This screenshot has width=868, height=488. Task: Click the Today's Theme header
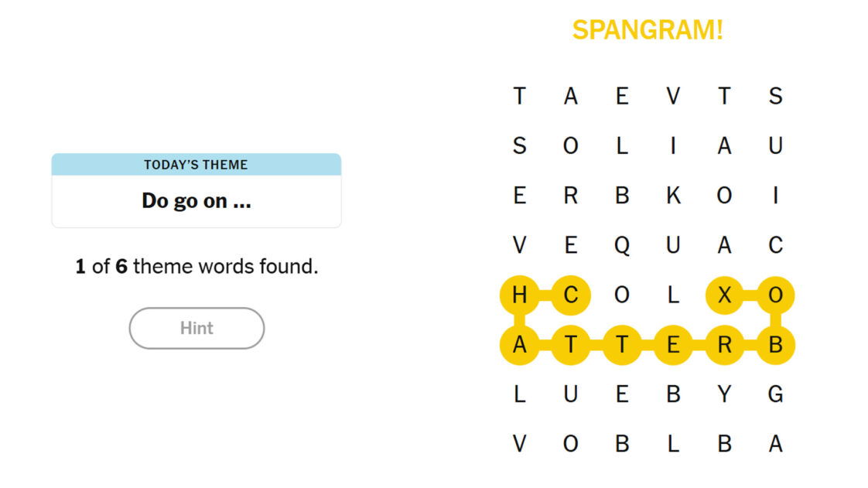tap(196, 165)
